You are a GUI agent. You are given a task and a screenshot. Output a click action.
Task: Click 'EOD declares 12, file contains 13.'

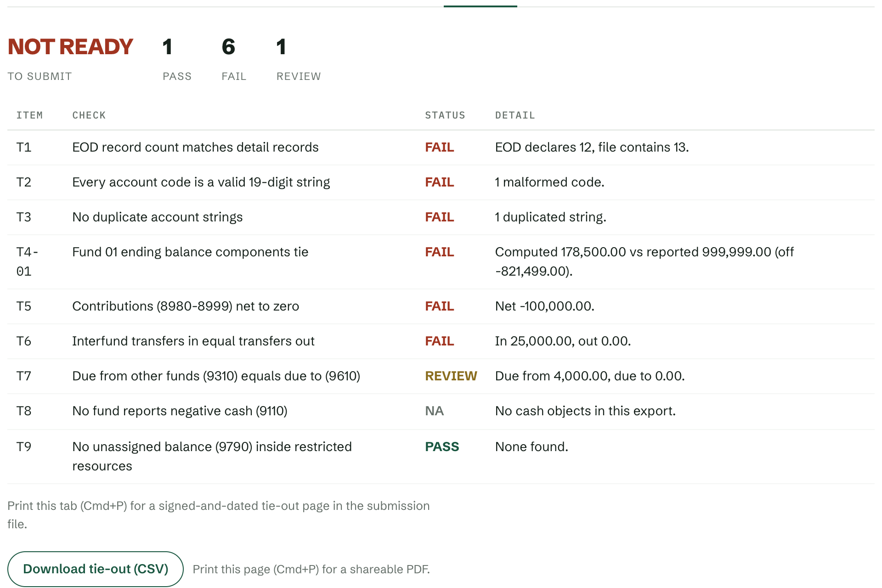pyautogui.click(x=592, y=147)
